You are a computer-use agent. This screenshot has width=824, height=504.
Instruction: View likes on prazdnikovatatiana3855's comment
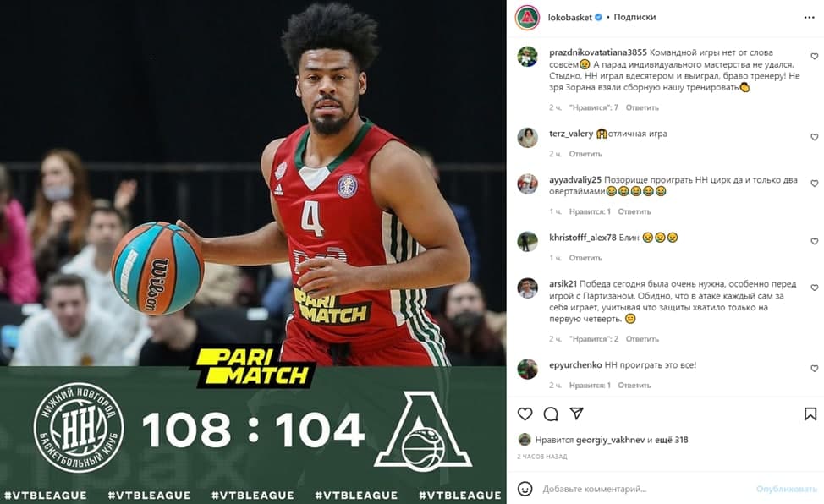[x=594, y=107]
